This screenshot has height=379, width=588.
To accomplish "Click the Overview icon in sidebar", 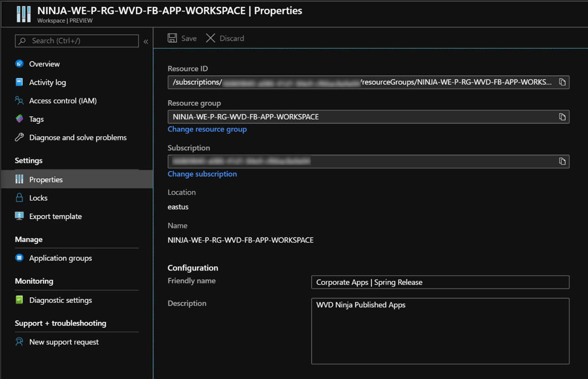I will [19, 64].
